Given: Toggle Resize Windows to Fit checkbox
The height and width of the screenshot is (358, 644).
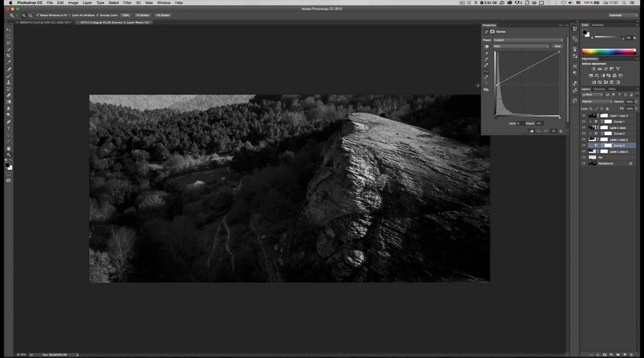Looking at the screenshot, I should pos(38,15).
